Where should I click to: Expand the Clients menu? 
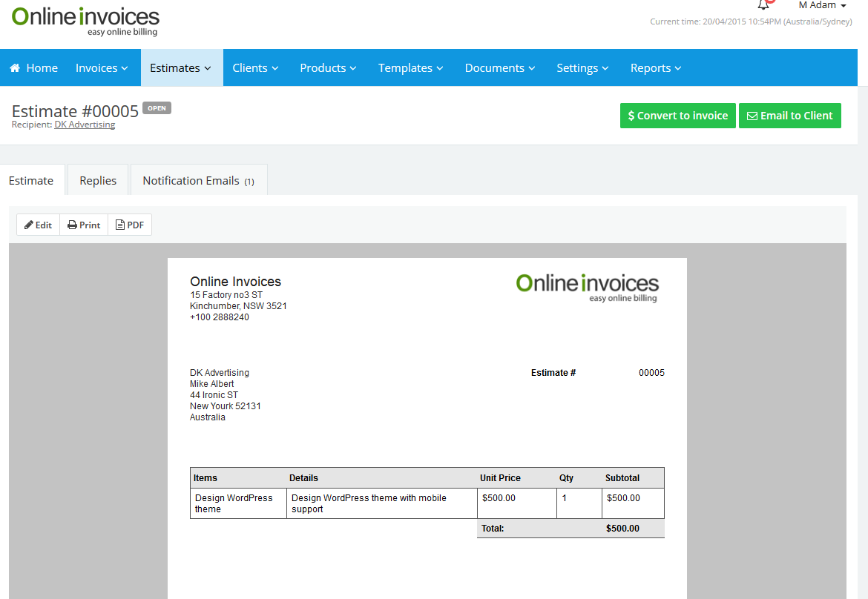pos(255,67)
